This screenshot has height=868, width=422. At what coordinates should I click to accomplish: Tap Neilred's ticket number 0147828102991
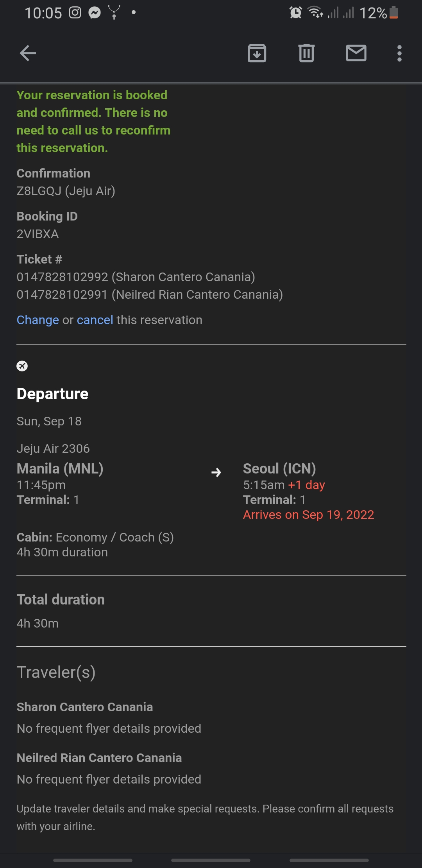point(62,294)
